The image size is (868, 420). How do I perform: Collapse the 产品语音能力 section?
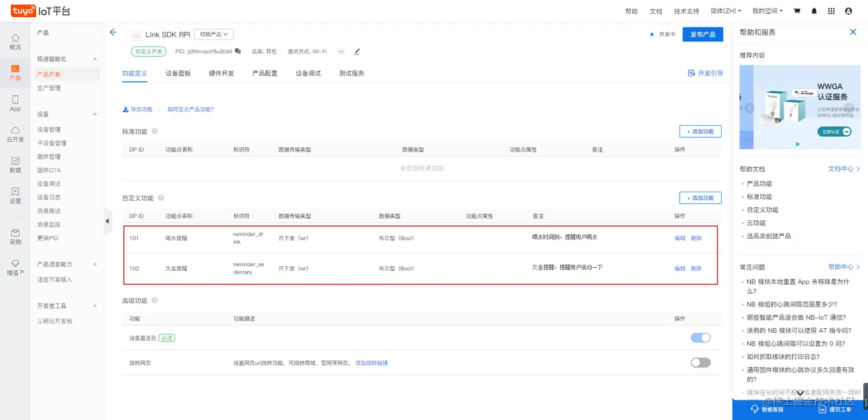95,265
